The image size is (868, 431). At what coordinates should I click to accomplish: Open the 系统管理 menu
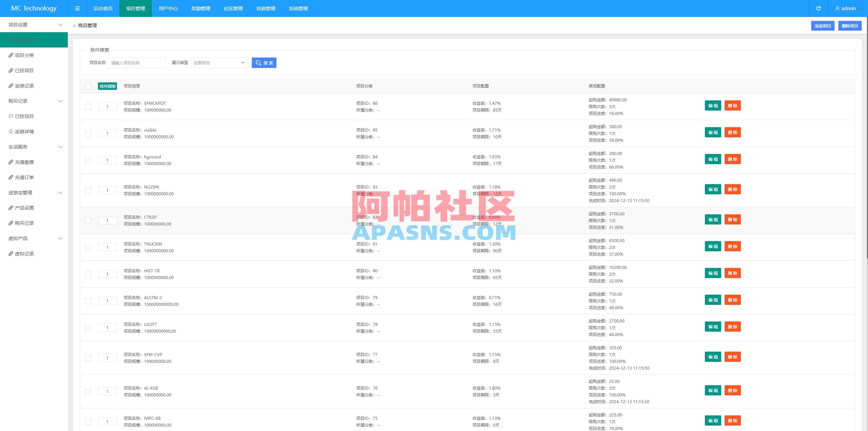tap(298, 8)
